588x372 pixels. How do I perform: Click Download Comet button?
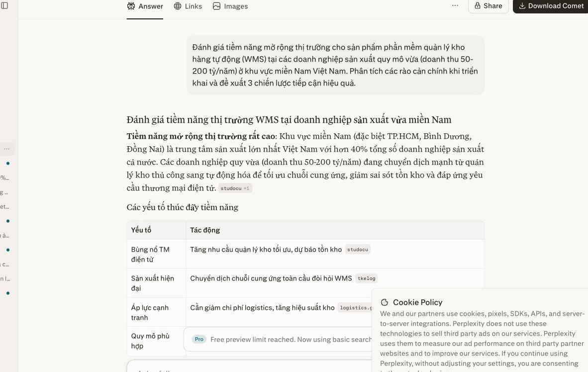(x=551, y=6)
